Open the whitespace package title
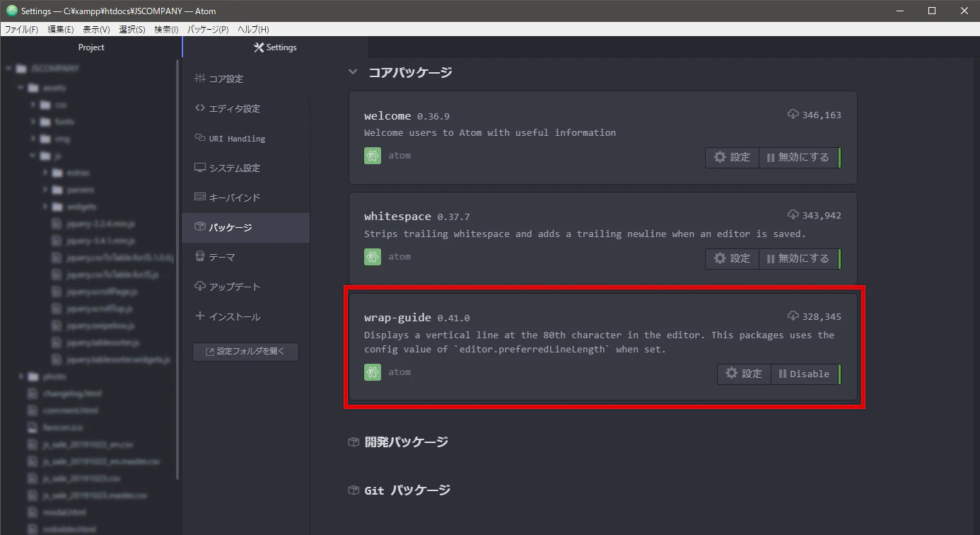 point(397,216)
